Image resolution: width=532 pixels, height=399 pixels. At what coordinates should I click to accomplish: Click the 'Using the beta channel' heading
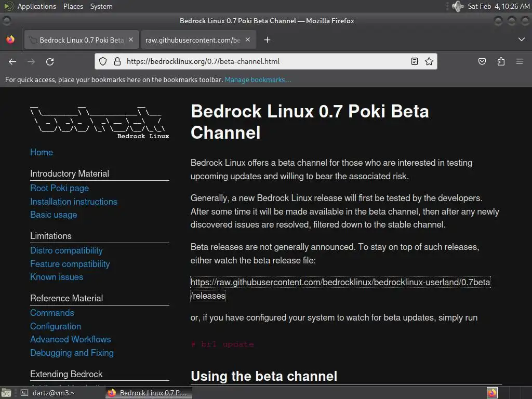(x=264, y=376)
